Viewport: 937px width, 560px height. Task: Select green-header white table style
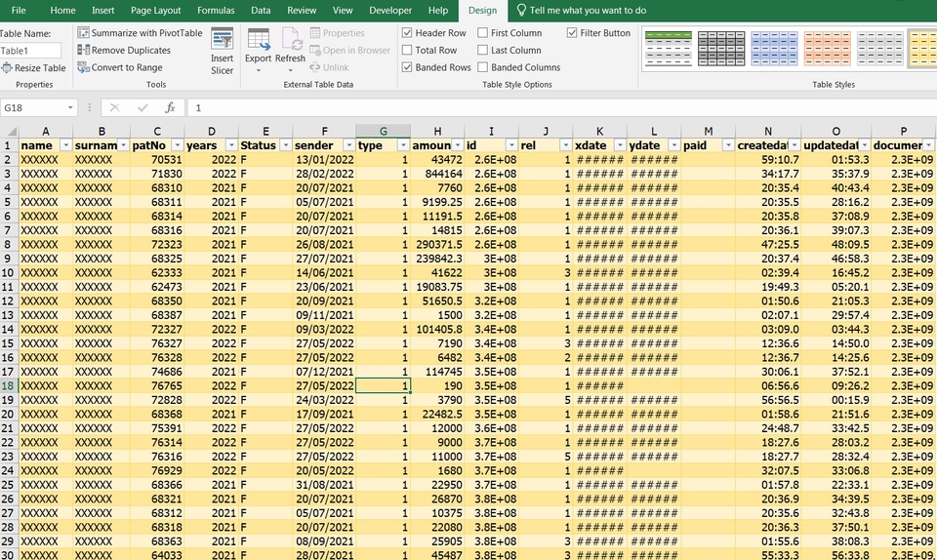(669, 48)
